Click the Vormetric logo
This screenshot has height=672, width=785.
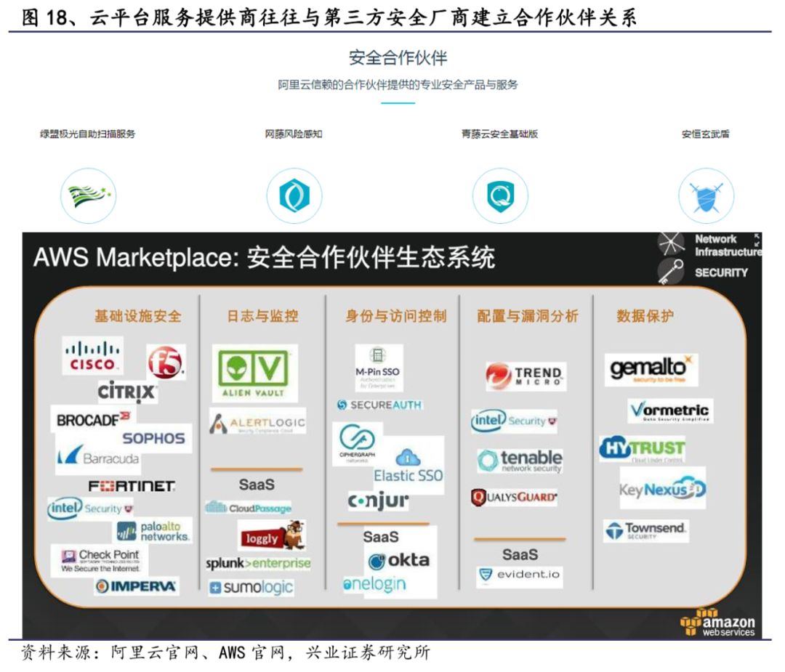pos(670,410)
